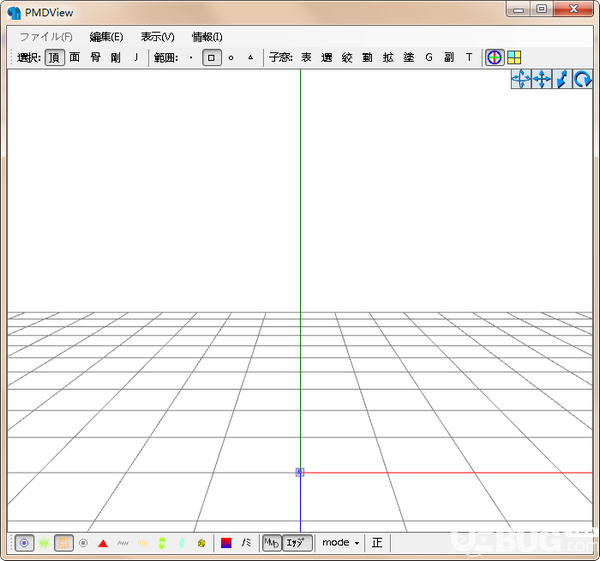
Task: Toggle the blue vertex display icon
Action: pos(24,543)
